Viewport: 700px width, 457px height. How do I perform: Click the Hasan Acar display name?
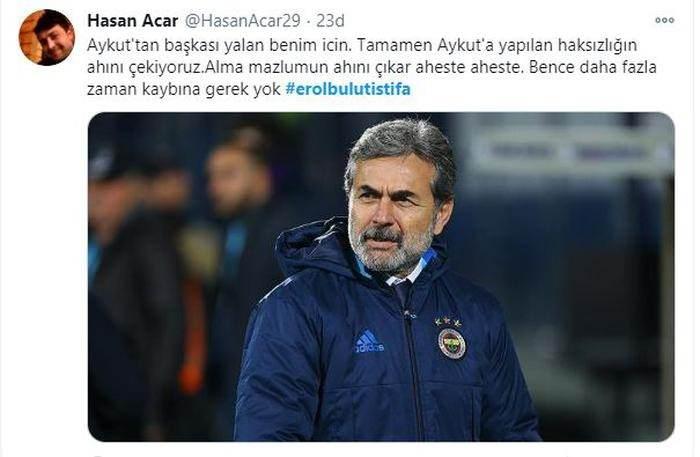click(133, 21)
